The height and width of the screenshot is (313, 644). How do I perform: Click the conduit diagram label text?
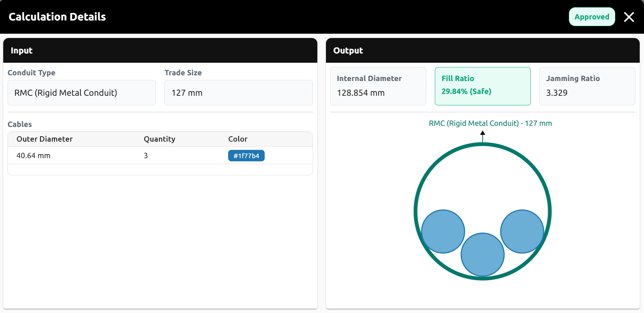(x=490, y=123)
